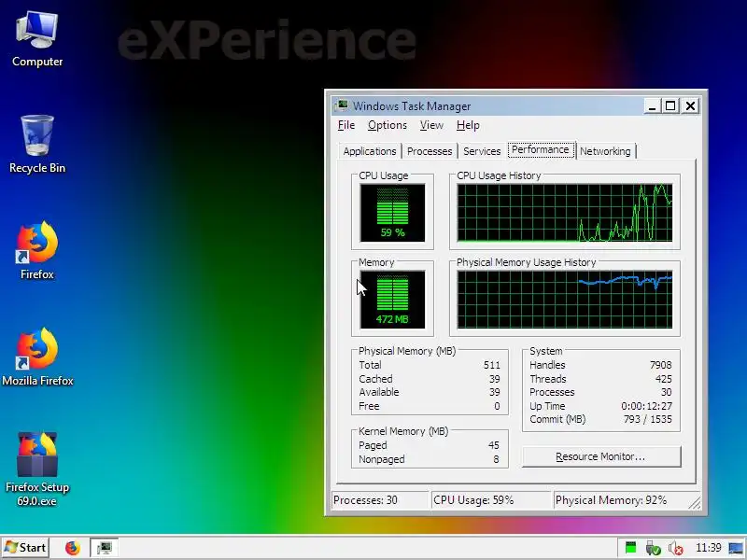Screen dimensions: 747x560
Task: Open the Start menu
Action: (x=25, y=548)
